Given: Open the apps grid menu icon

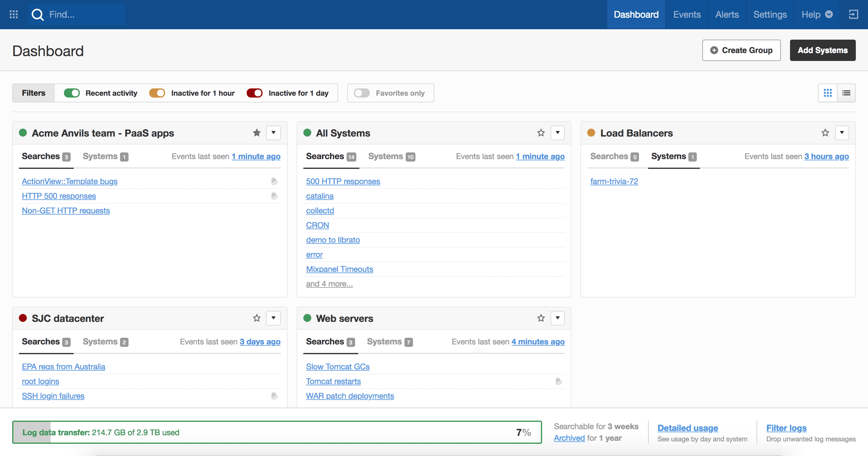Looking at the screenshot, I should 14,15.
